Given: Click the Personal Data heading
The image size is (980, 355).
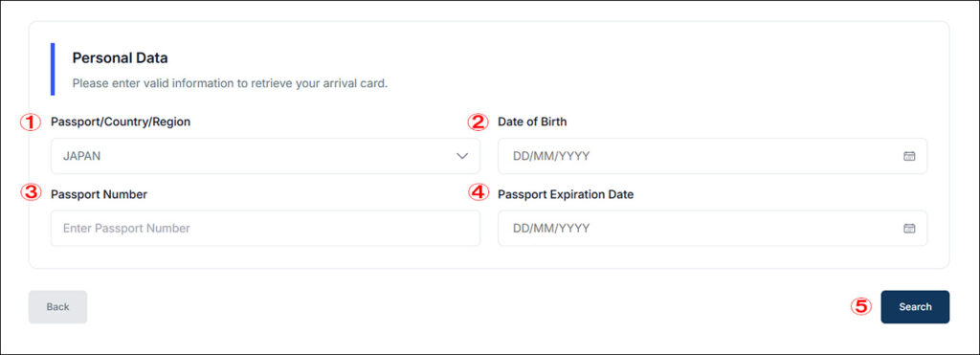Looking at the screenshot, I should coord(120,58).
